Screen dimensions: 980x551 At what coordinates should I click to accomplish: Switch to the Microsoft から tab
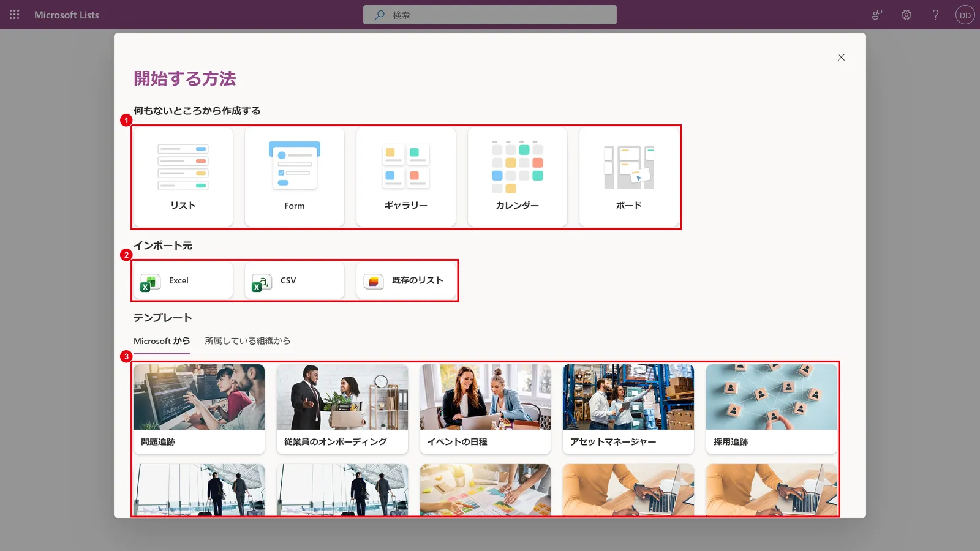pos(162,341)
